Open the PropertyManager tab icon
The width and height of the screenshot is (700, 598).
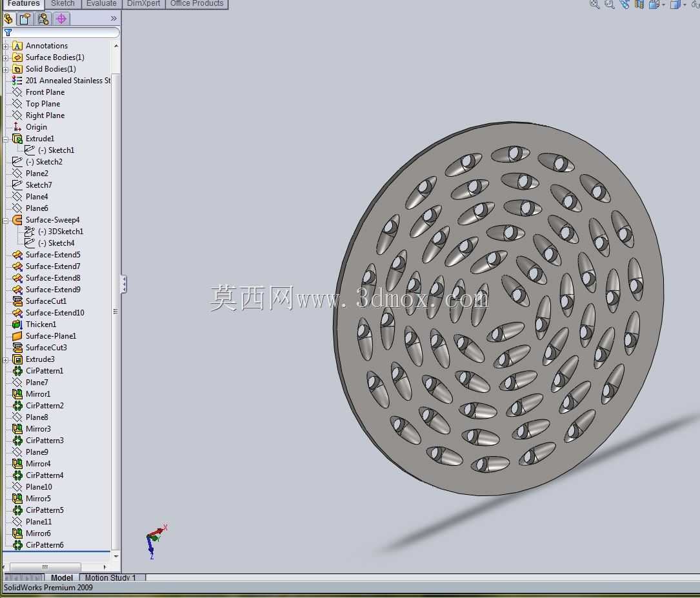coord(25,19)
